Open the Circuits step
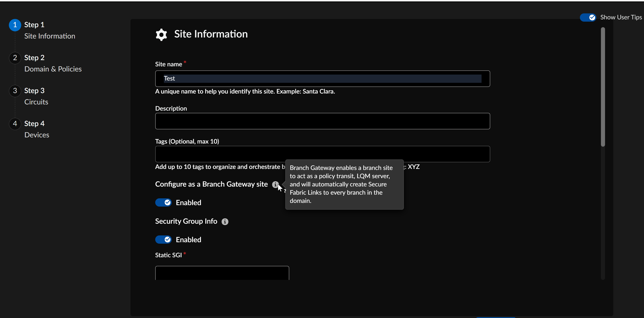Viewport: 644px width, 318px height. point(36,102)
